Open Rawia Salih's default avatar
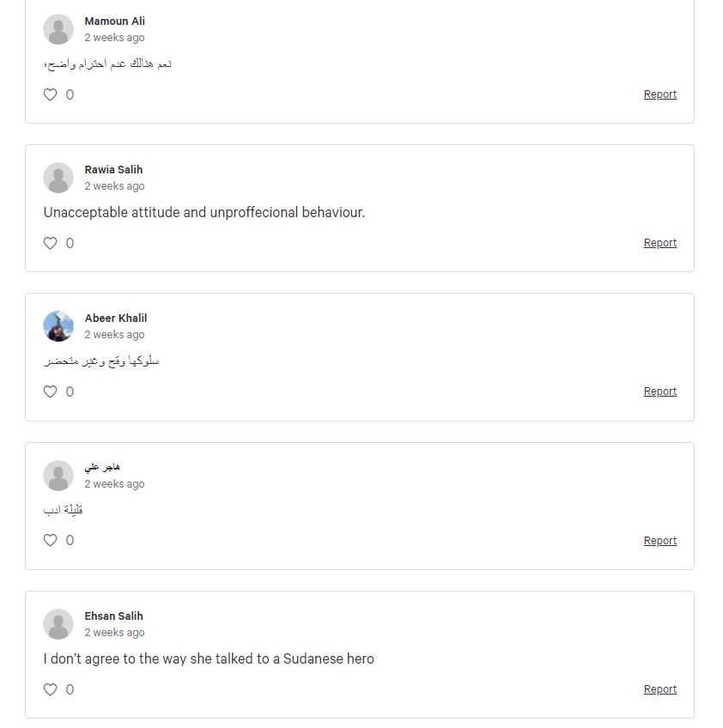The height and width of the screenshot is (728, 723). pos(58,178)
